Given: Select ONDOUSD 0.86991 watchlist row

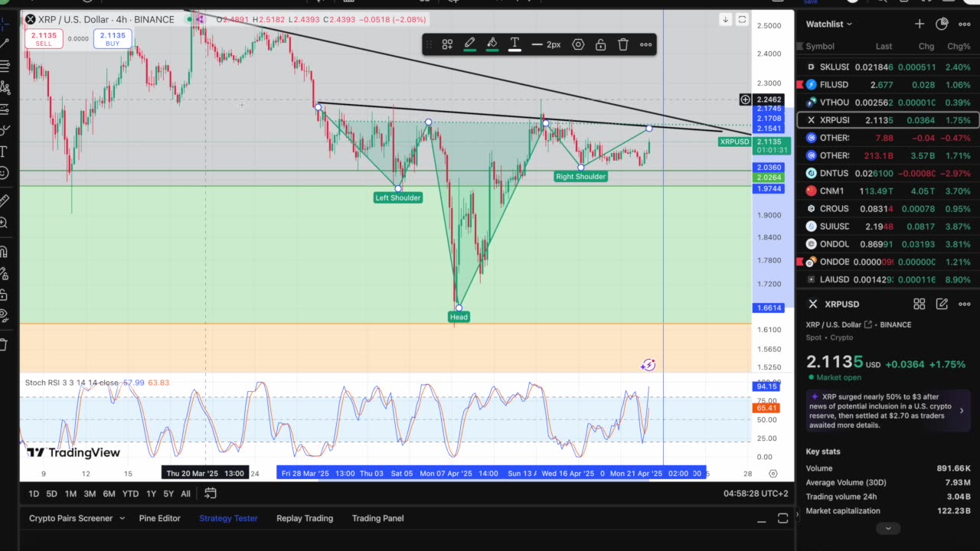Looking at the screenshot, I should (x=888, y=244).
